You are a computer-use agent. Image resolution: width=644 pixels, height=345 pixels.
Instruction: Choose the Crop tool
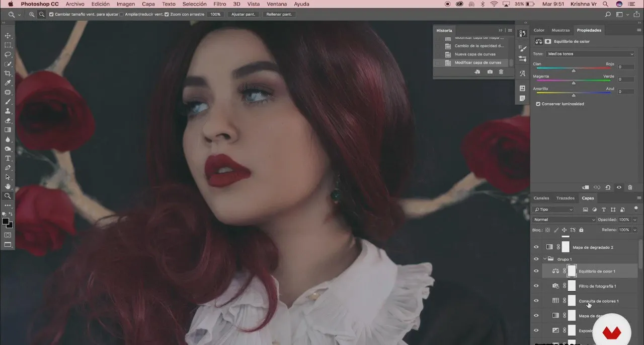coord(8,74)
